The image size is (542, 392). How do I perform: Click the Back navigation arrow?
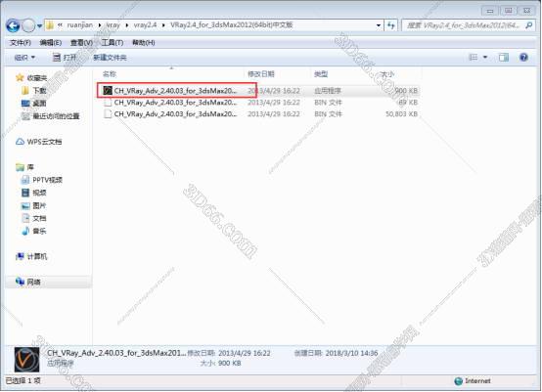13,25
